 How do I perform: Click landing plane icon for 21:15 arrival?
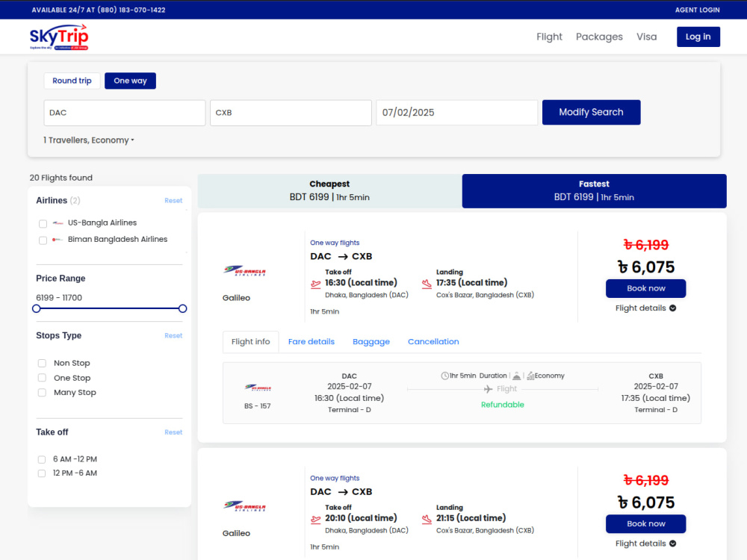(x=427, y=520)
